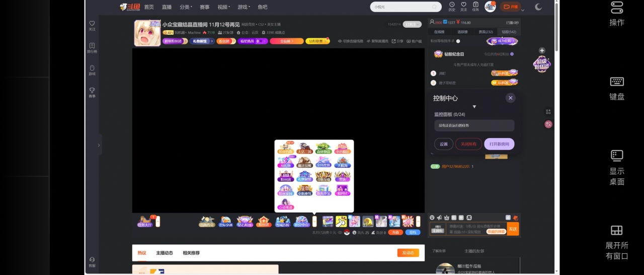Collapse the activity popup arrow toggle
Screen dimensions: 644x275
(x=314, y=221)
